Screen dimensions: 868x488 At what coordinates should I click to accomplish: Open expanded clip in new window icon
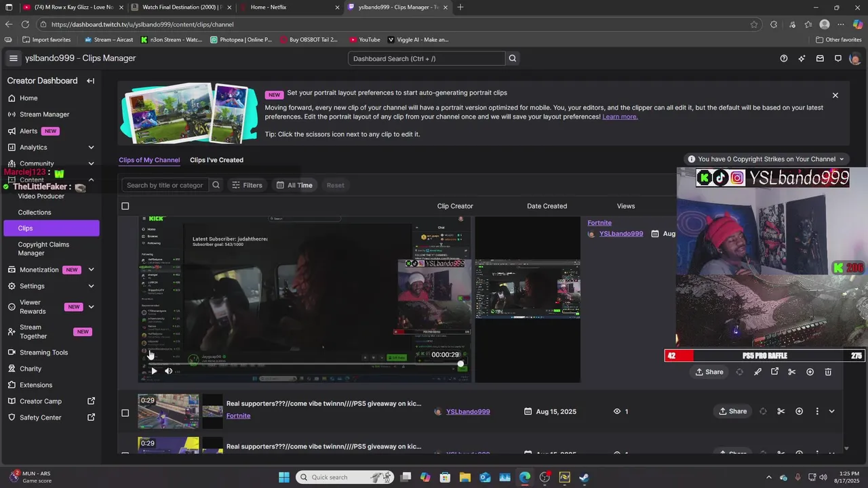pyautogui.click(x=774, y=371)
